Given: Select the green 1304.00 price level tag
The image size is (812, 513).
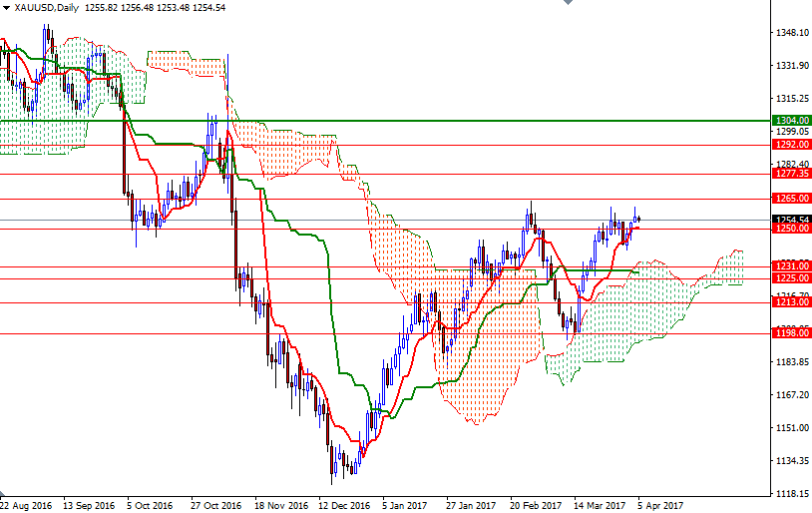Looking at the screenshot, I should [x=791, y=121].
